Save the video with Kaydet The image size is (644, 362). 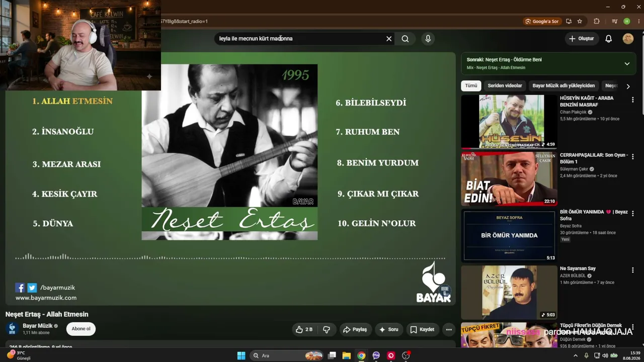422,329
